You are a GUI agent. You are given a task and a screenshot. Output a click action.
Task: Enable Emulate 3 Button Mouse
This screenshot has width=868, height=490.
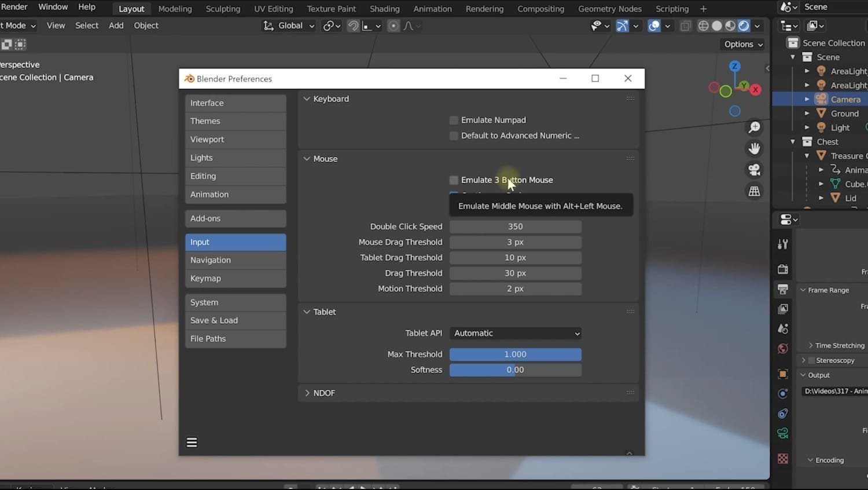(454, 180)
